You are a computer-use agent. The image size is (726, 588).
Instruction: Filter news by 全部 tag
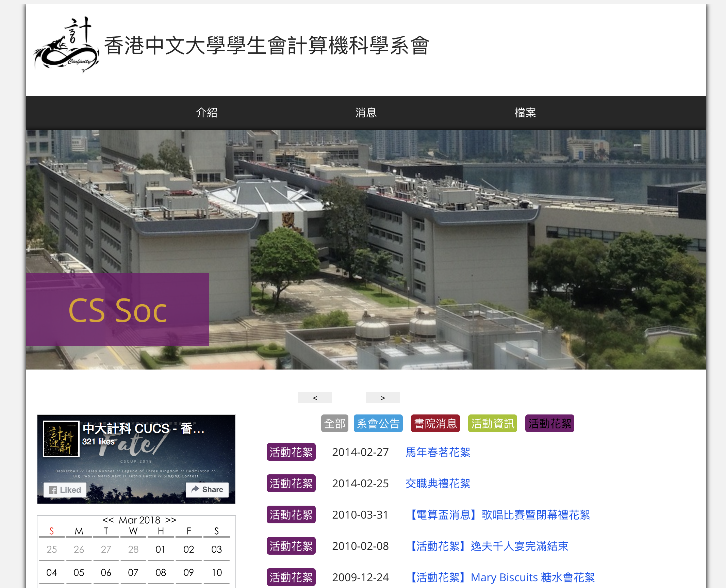(334, 424)
